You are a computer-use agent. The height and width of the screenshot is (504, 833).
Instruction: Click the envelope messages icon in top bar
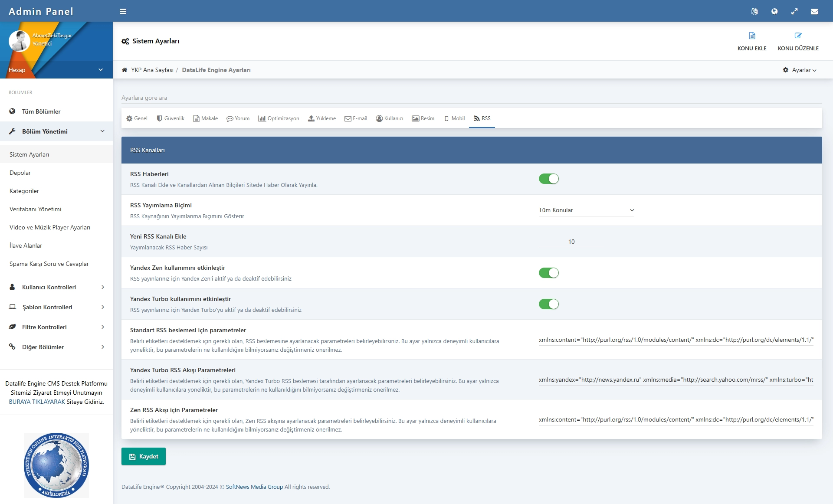pyautogui.click(x=814, y=11)
